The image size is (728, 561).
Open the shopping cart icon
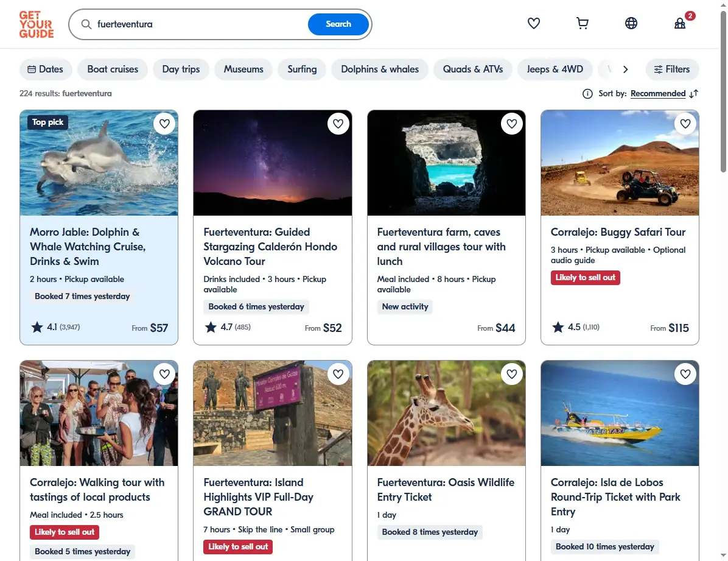click(582, 23)
